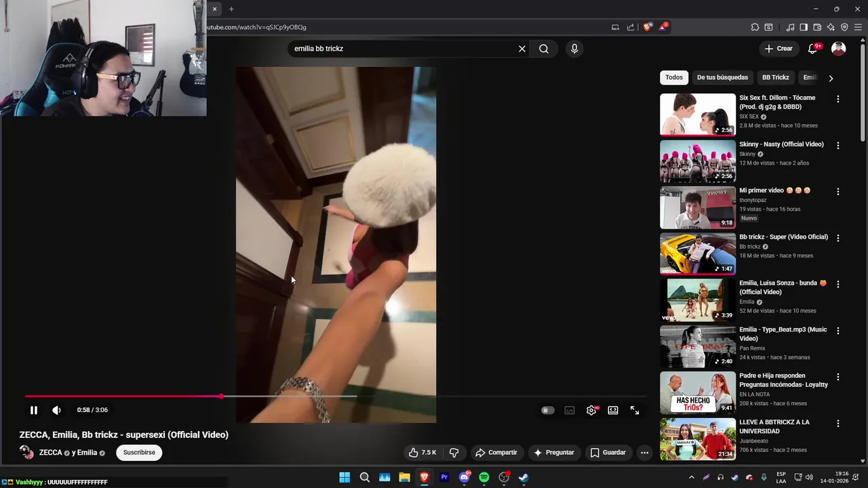Clear the search box text
Image resolution: width=868 pixels, height=488 pixels.
pyautogui.click(x=522, y=49)
